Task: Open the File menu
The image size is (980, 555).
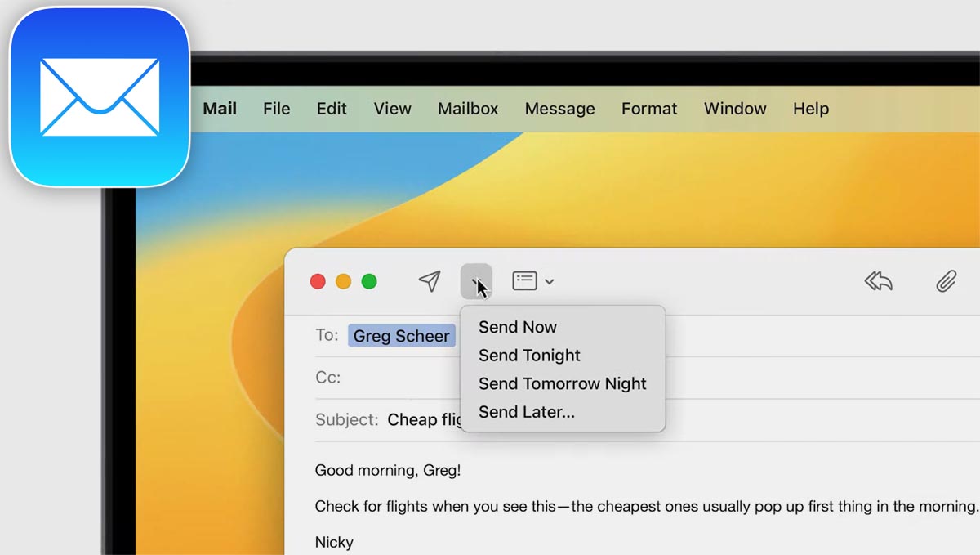Action: click(277, 109)
